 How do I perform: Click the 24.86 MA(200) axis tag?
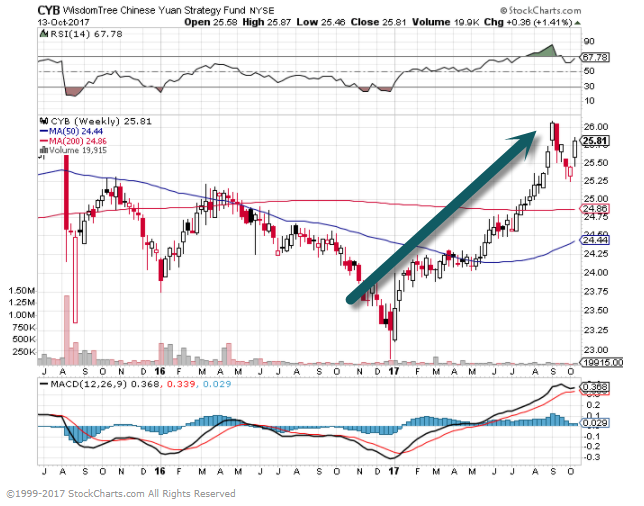pos(595,209)
